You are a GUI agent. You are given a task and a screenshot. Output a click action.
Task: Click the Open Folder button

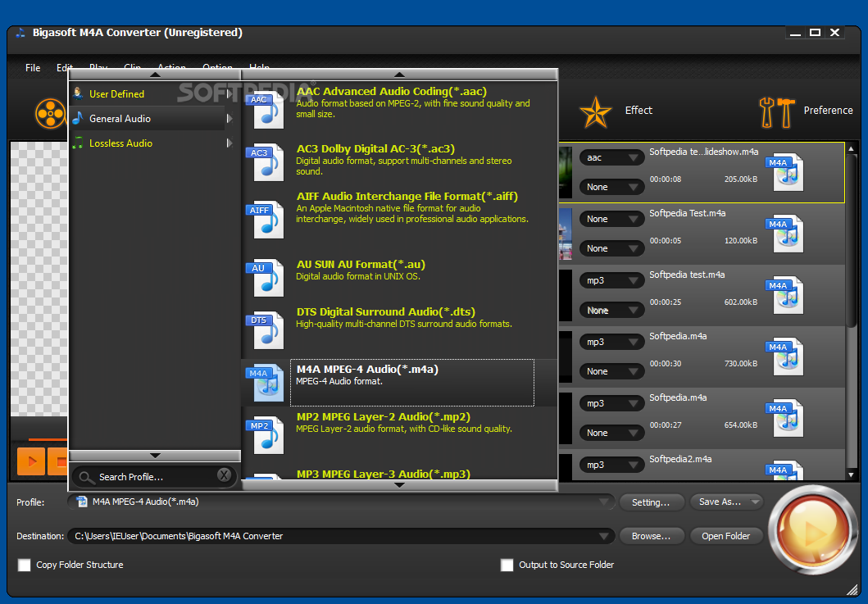(725, 536)
